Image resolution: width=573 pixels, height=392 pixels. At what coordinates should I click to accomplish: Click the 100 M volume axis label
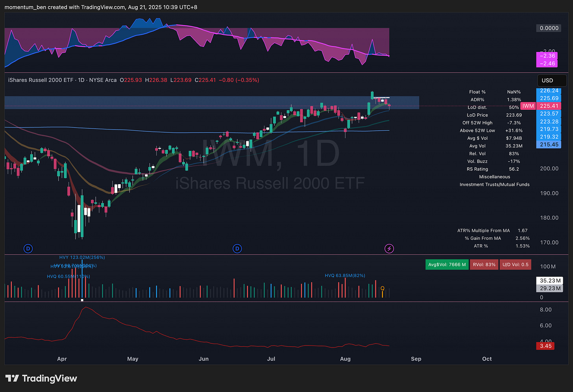548,266
